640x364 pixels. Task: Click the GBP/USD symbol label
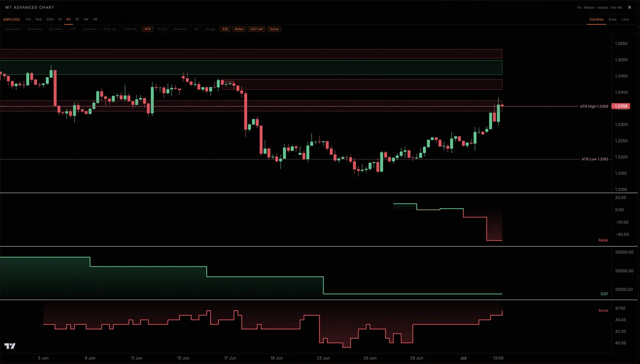pos(12,19)
